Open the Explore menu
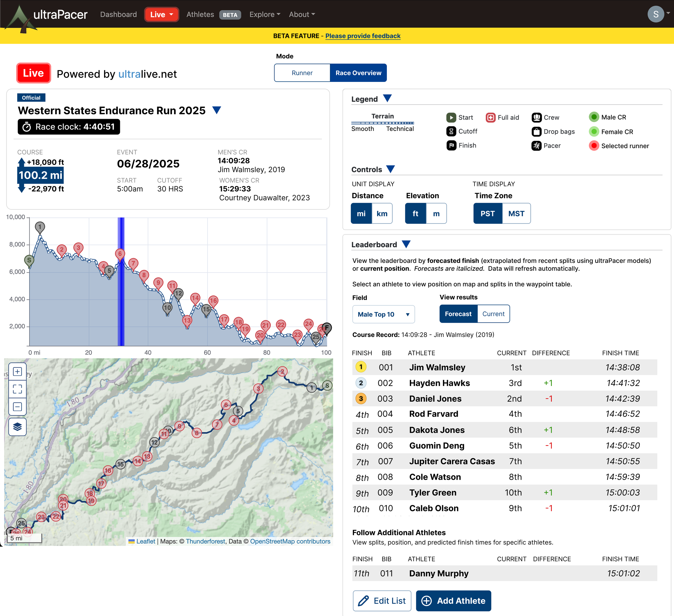The image size is (674, 616). coord(264,14)
